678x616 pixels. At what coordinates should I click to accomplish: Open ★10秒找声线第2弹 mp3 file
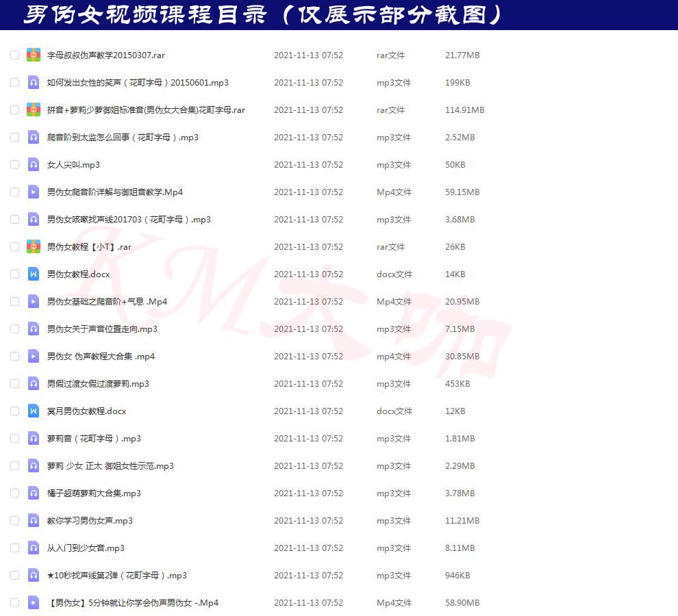click(116, 575)
